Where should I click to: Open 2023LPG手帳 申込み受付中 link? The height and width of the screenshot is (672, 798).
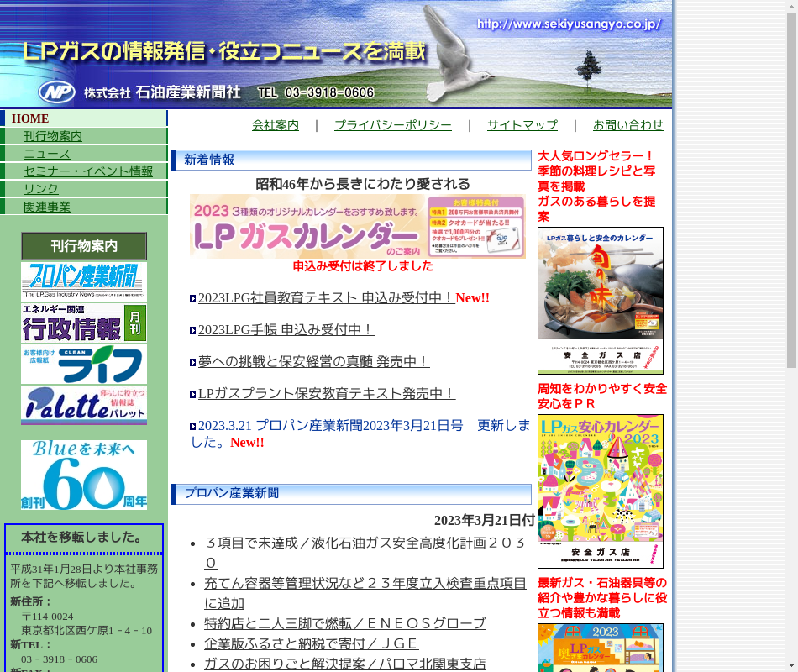coord(286,330)
